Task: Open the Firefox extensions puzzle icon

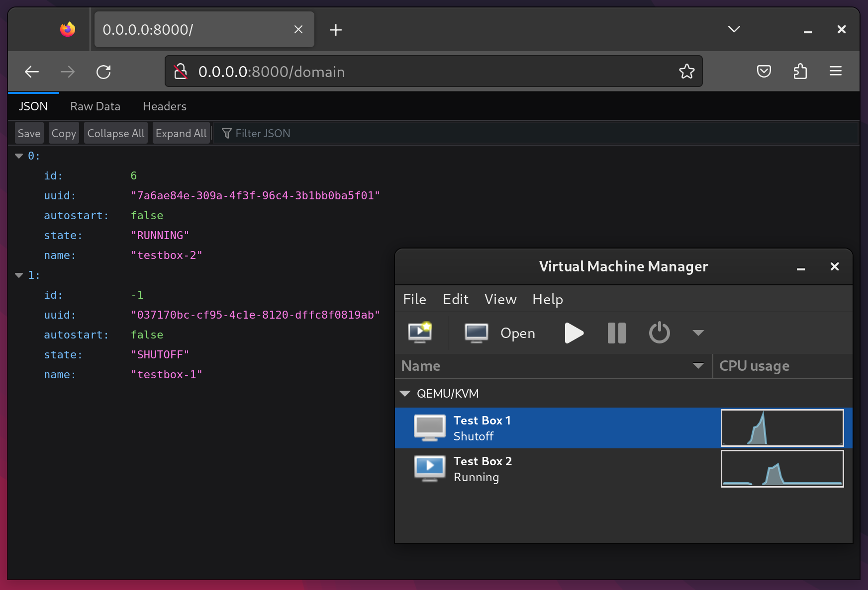Action: coord(800,72)
